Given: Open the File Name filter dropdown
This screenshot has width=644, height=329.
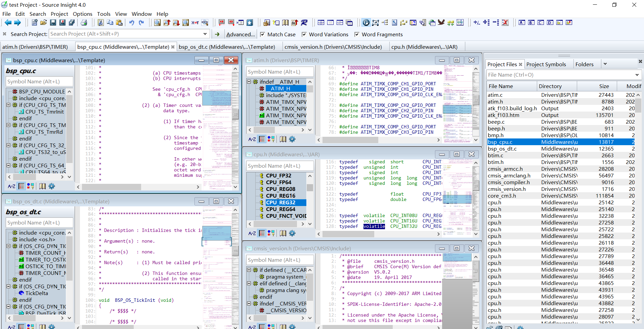Looking at the screenshot, I should pos(637,75).
